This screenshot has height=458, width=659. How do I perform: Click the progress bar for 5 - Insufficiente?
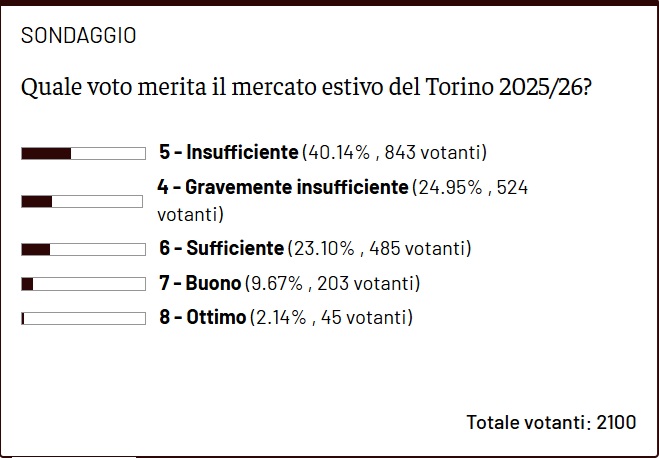pos(83,153)
